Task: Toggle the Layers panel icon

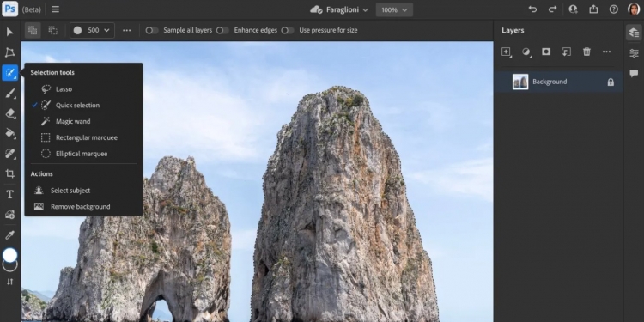Action: [x=634, y=33]
